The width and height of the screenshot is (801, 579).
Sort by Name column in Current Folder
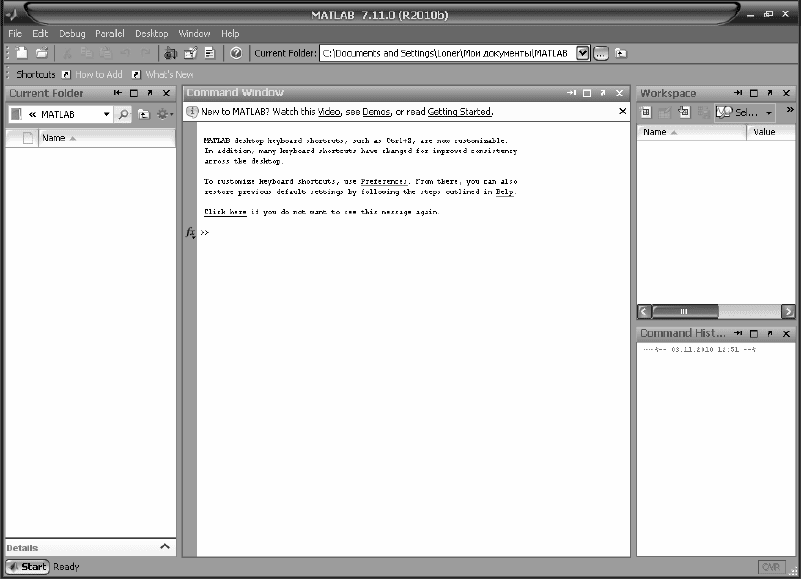point(107,138)
